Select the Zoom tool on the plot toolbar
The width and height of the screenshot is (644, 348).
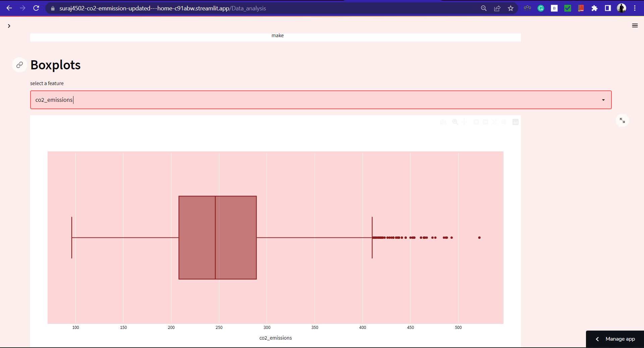[x=455, y=122]
